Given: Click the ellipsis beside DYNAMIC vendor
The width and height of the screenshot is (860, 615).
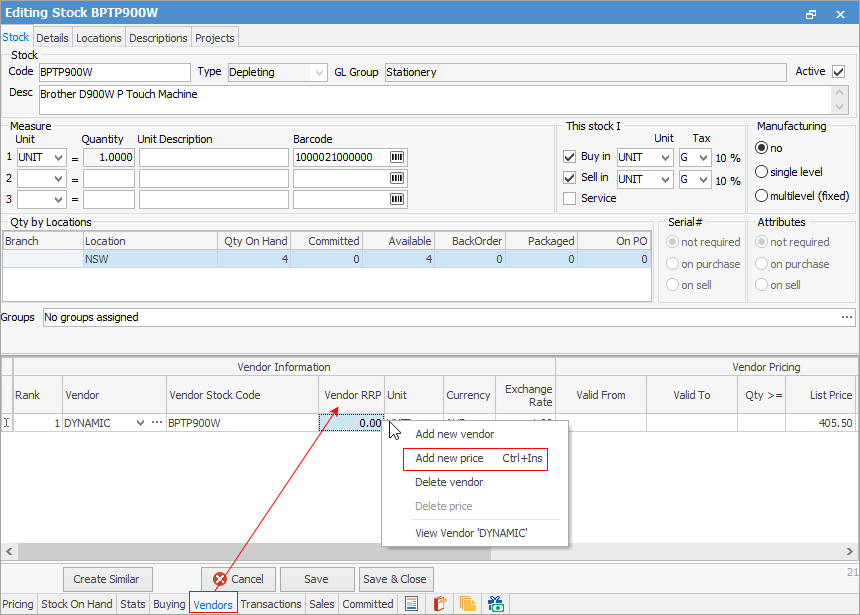Looking at the screenshot, I should pos(156,423).
